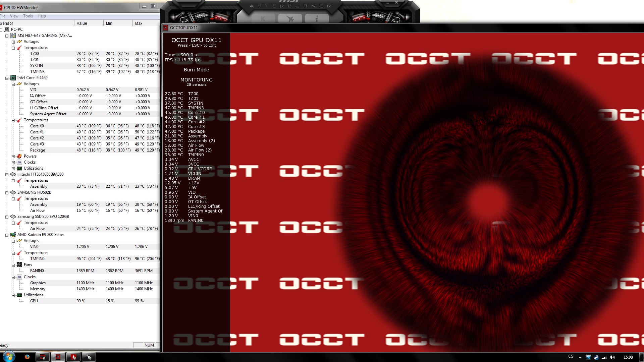
Task: Open MSI Afterburner taskbar button
Action: [x=89, y=357]
